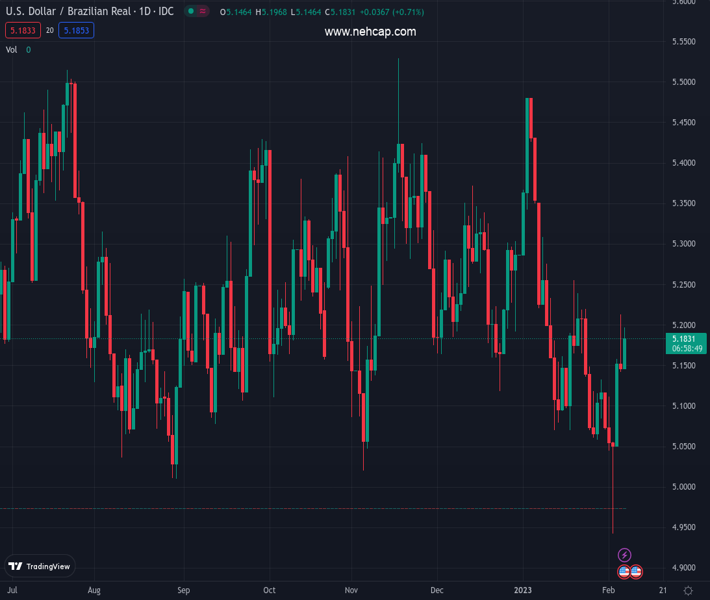This screenshot has width=710, height=600.
Task: Click the Nov label on time axis
Action: (351, 590)
